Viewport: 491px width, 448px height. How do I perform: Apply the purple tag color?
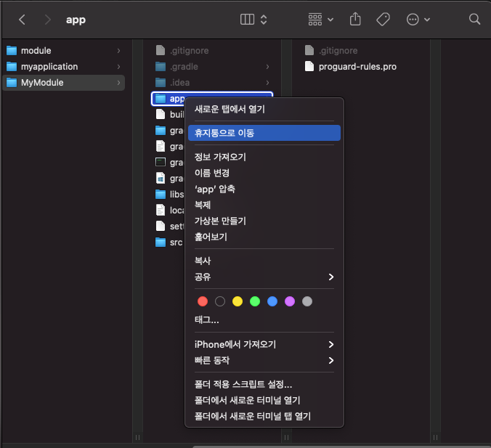(x=290, y=301)
